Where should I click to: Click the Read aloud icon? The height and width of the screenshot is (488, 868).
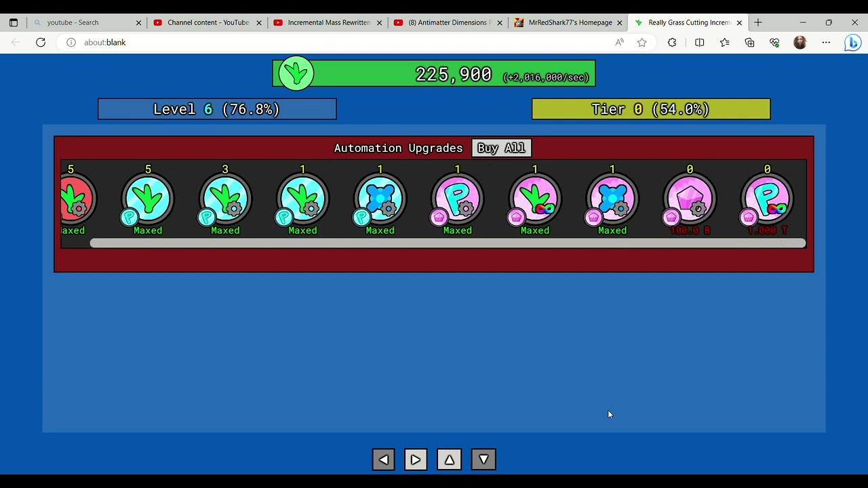click(619, 42)
